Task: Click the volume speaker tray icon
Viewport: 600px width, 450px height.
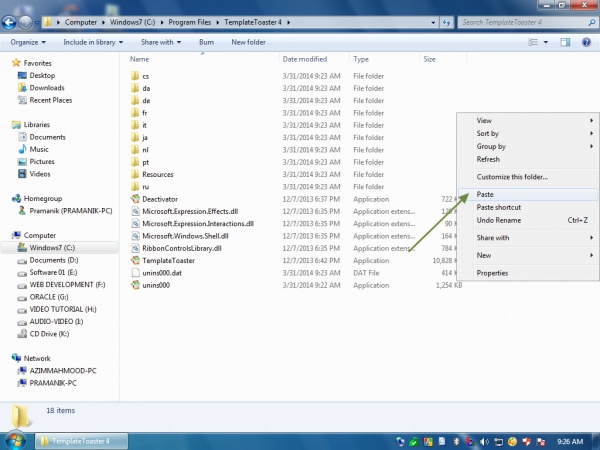Action: pyautogui.click(x=484, y=441)
